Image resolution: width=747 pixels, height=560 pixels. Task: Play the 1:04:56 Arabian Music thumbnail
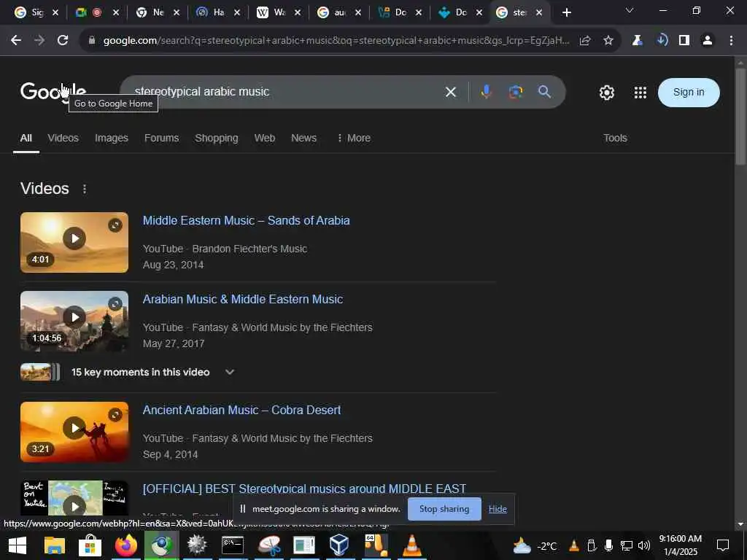pos(74,321)
